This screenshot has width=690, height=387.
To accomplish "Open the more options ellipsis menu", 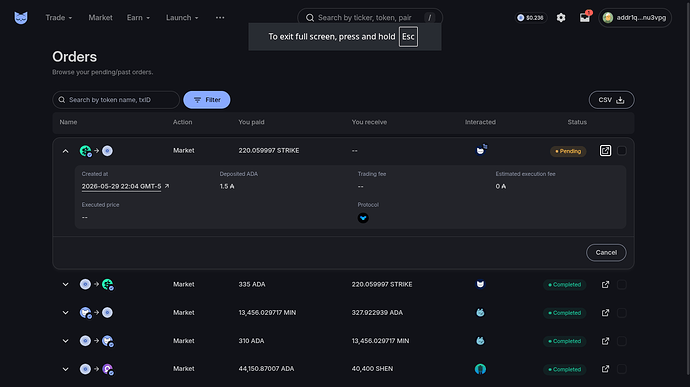I will pyautogui.click(x=220, y=18).
